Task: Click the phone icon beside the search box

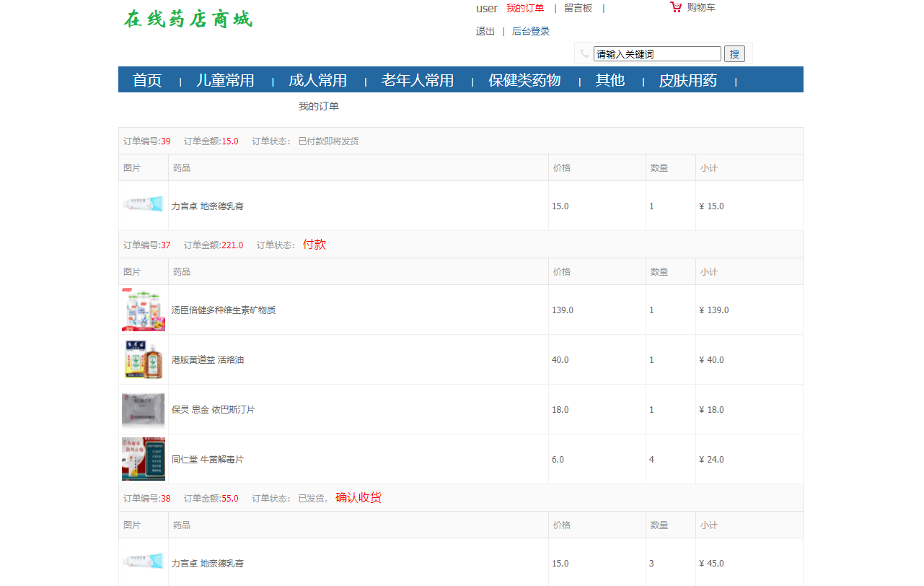Action: [x=583, y=52]
